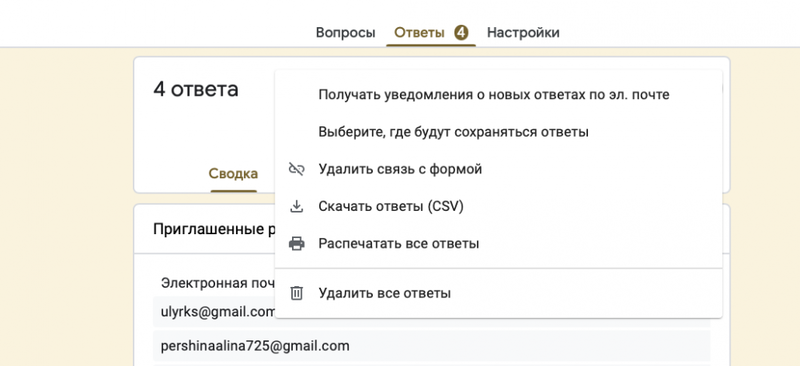Click the trash icon beside Удалить все ответы
Screen dimensions: 800x366
pos(296,293)
